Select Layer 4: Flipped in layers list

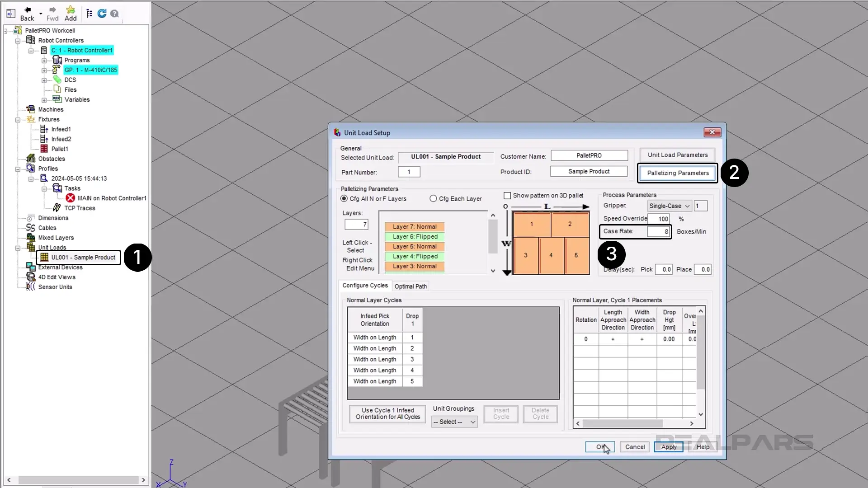point(415,256)
